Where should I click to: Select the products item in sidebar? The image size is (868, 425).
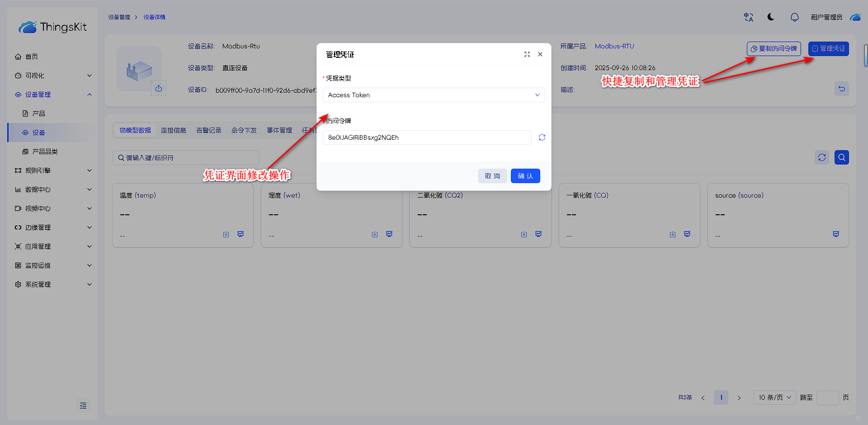38,113
